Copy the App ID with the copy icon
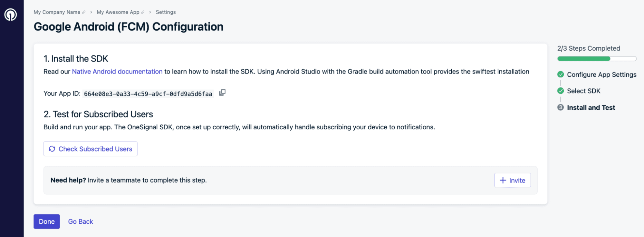The width and height of the screenshot is (644, 237). point(222,93)
